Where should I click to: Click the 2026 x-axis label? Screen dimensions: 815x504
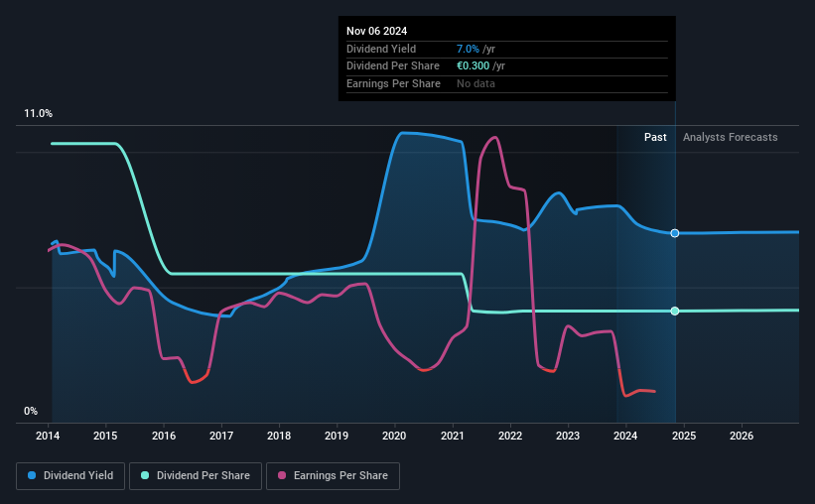pyautogui.click(x=742, y=436)
